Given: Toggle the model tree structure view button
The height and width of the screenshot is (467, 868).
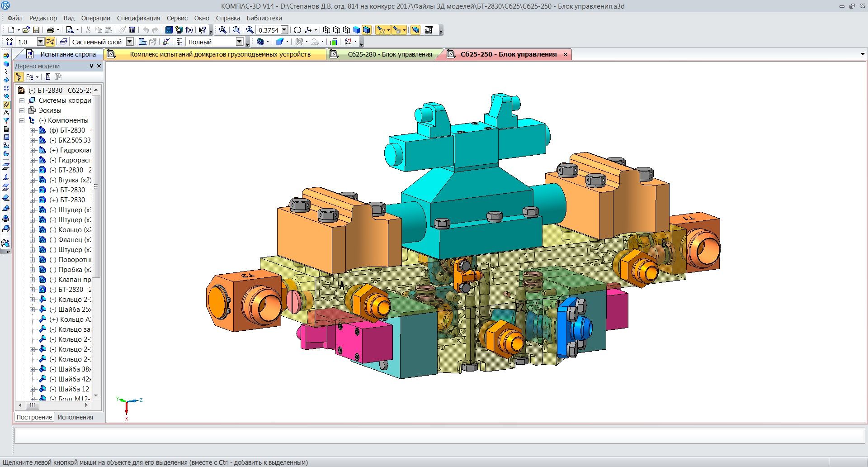Looking at the screenshot, I should click(19, 77).
